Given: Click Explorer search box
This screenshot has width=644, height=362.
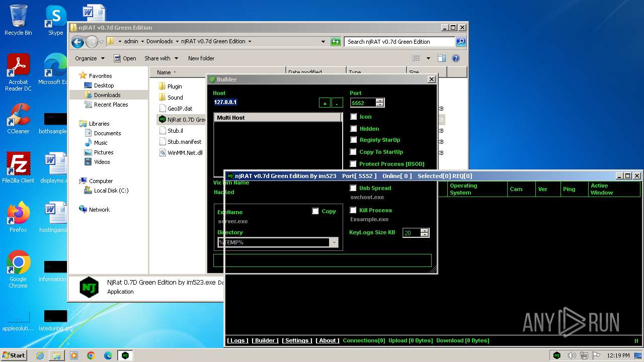Looking at the screenshot, I should click(400, 42).
